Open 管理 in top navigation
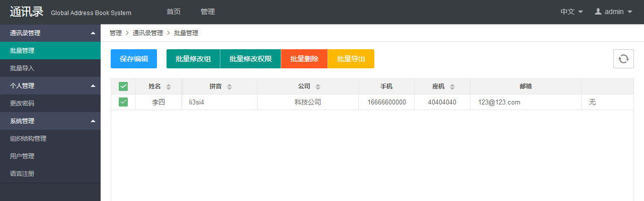 click(208, 12)
